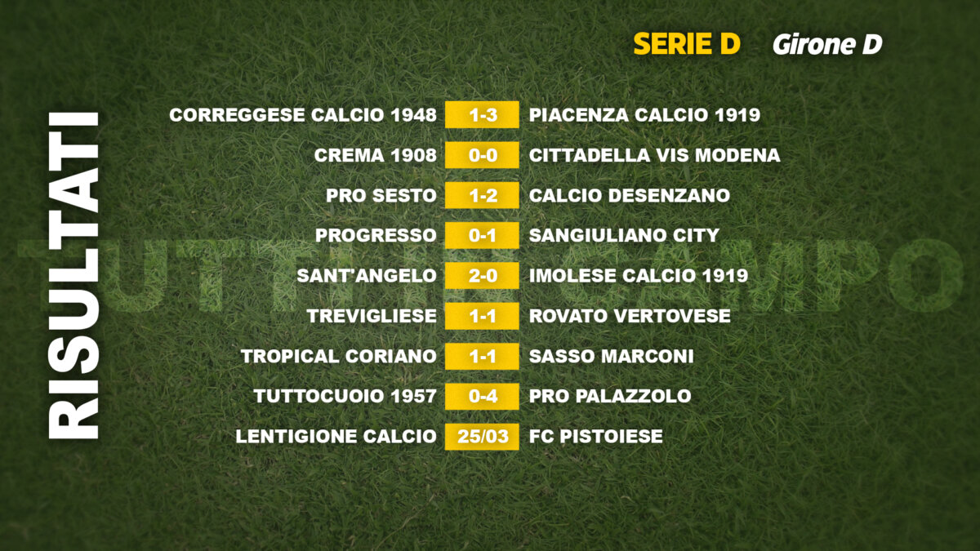Select the 1-3 score box

click(x=482, y=115)
